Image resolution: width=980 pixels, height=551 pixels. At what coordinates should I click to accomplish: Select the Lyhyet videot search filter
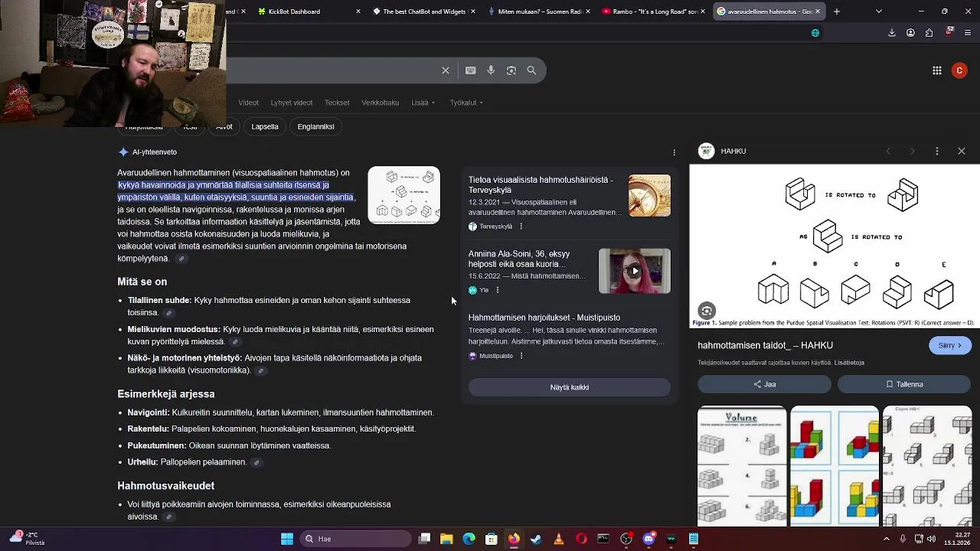[x=292, y=103]
